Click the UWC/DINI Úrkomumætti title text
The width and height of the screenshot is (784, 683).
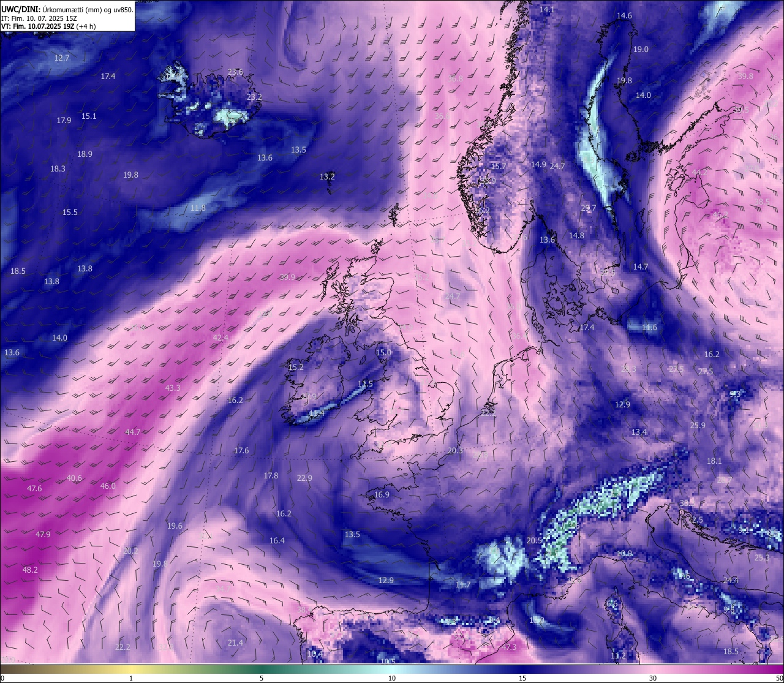click(x=67, y=10)
